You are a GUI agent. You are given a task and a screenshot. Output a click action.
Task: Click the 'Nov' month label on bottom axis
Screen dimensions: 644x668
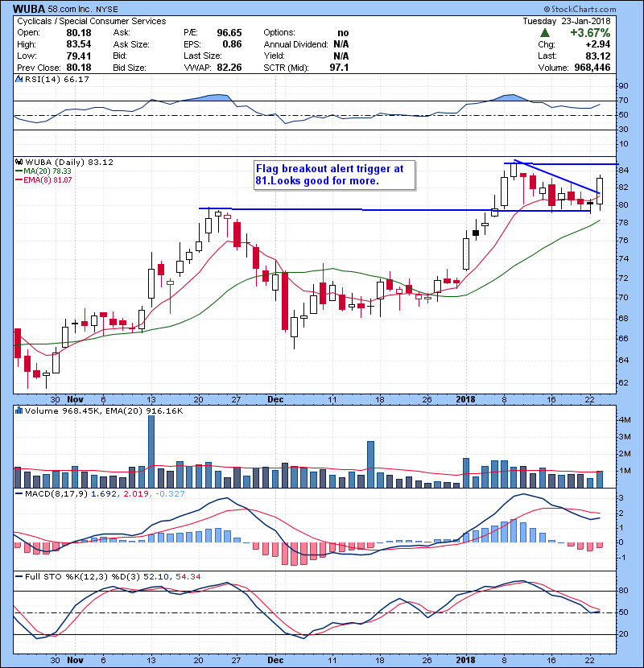pos(75,660)
